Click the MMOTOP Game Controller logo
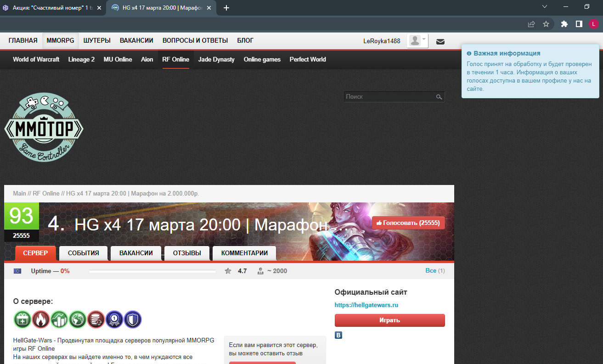Viewport: 603px width, 364px height. (44, 127)
